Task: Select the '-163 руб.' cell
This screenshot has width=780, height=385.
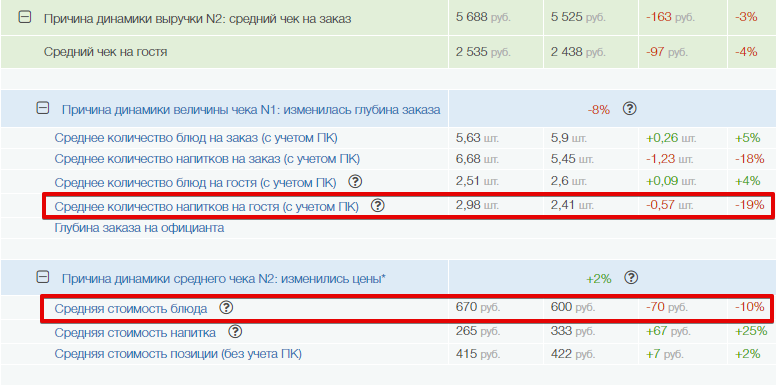Action: click(671, 17)
